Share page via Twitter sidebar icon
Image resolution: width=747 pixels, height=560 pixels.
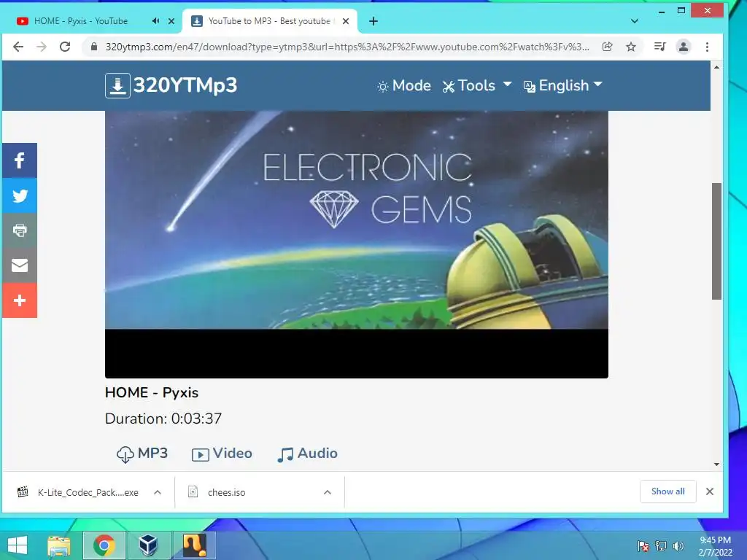pos(20,195)
